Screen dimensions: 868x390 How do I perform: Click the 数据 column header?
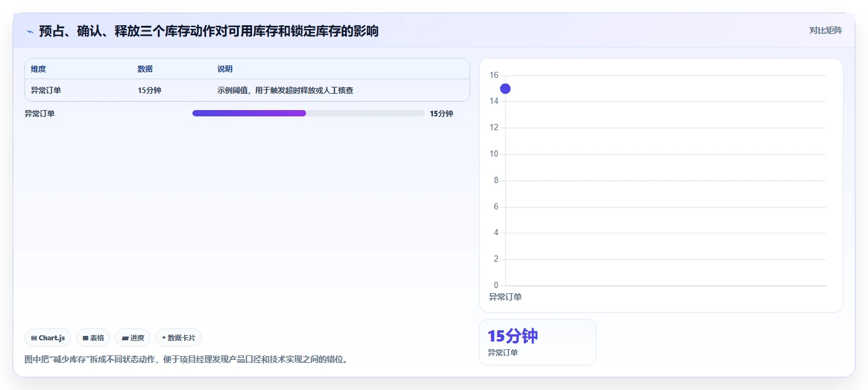(x=145, y=69)
